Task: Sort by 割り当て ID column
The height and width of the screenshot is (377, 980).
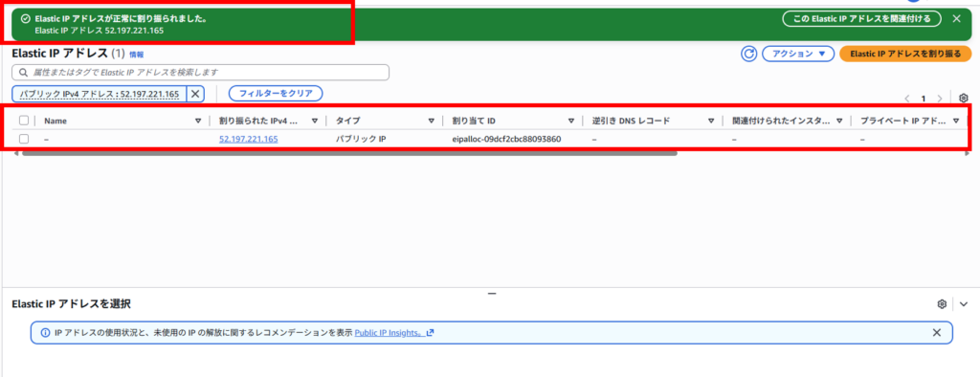Action: [x=570, y=121]
